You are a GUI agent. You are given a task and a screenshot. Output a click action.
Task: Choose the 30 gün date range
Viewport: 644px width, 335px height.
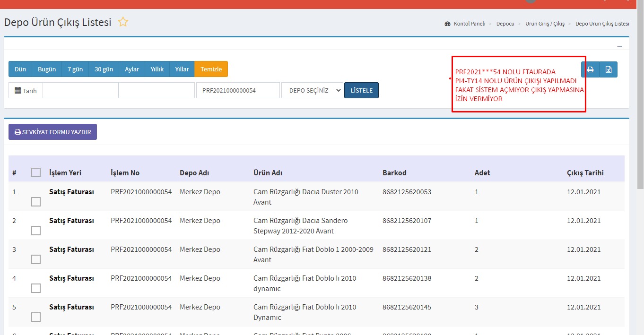click(104, 69)
